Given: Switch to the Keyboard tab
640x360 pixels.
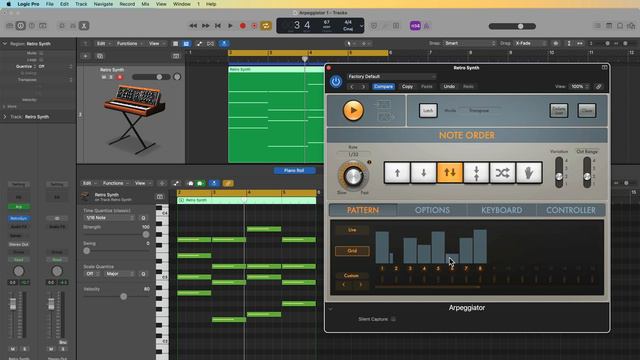Looking at the screenshot, I should point(502,210).
